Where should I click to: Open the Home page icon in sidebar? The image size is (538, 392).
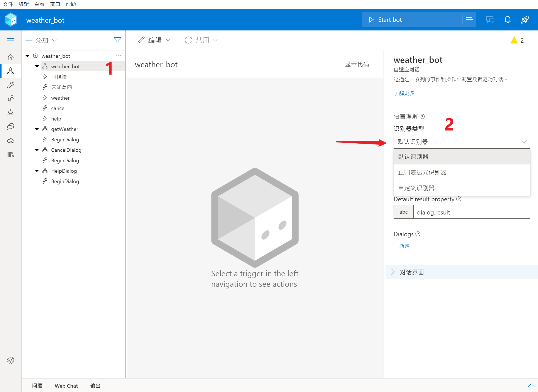[x=11, y=57]
